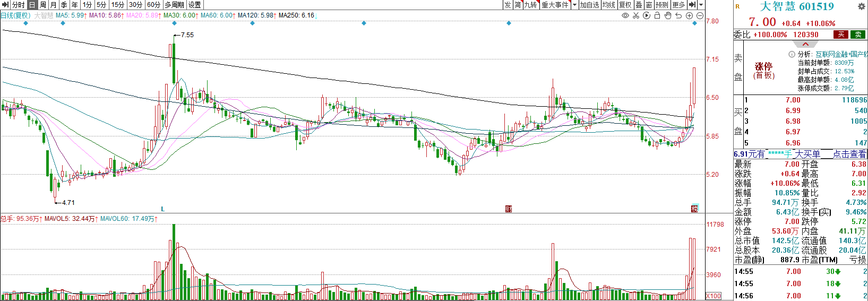868x301 pixels.
Task: Toggle the lock icon on chart toolbar
Action: click(657, 15)
